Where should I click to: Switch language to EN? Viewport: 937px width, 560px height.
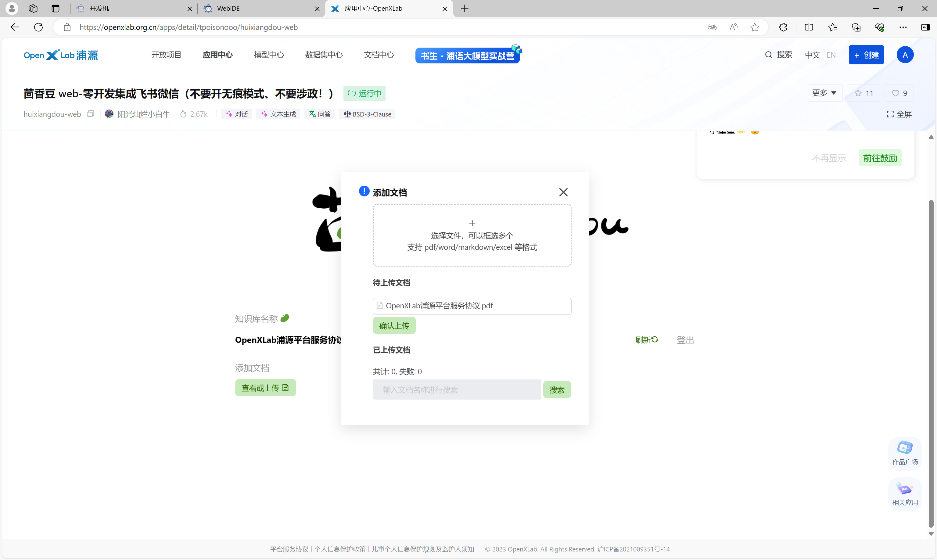831,55
